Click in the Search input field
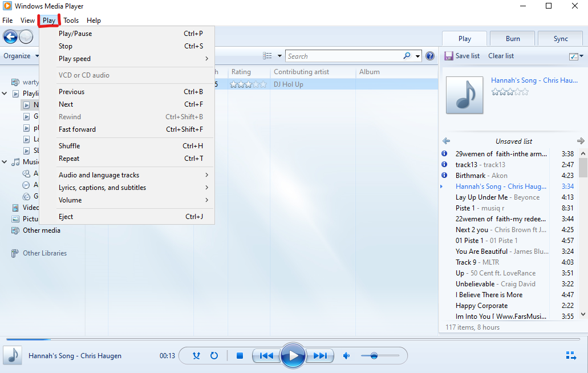The image size is (588, 373). [344, 56]
